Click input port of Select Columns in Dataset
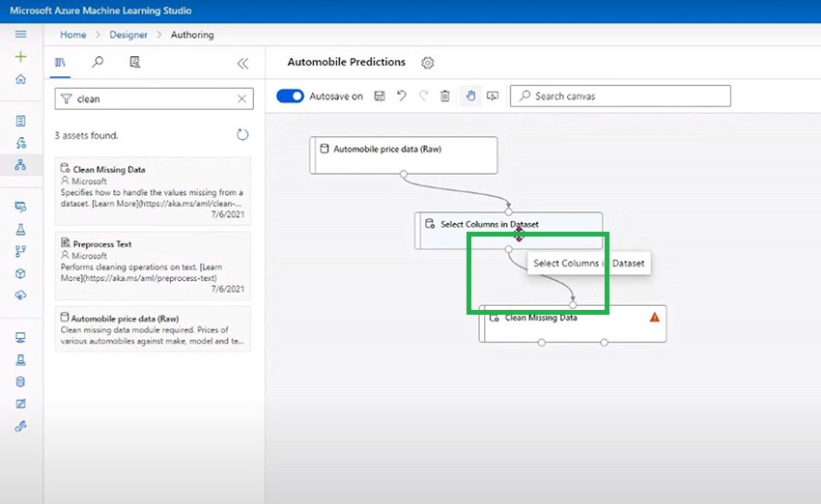 click(x=508, y=211)
